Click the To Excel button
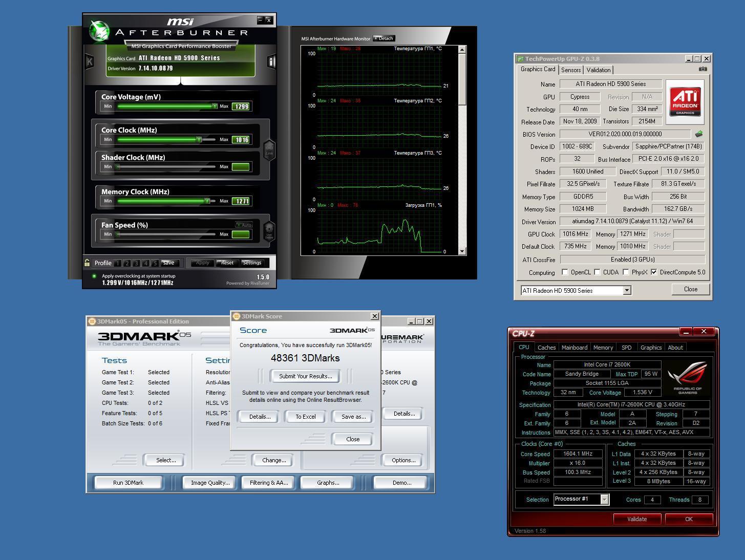This screenshot has height=560, width=745. tap(305, 417)
